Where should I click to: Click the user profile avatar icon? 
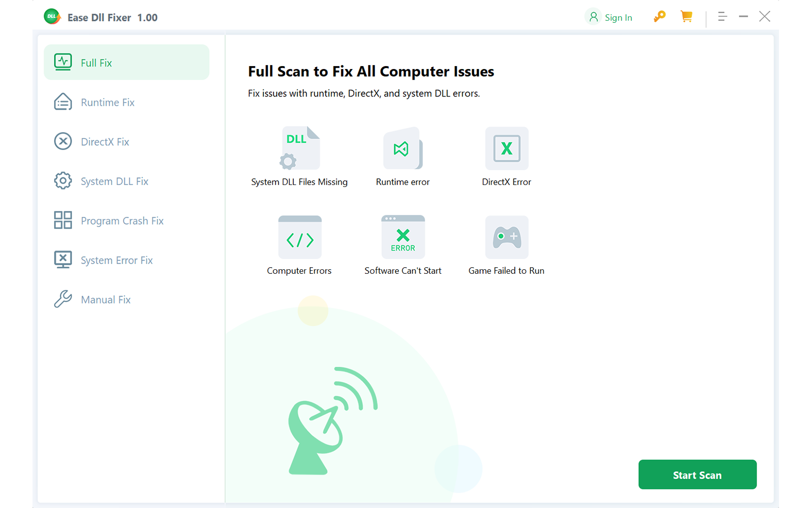593,17
